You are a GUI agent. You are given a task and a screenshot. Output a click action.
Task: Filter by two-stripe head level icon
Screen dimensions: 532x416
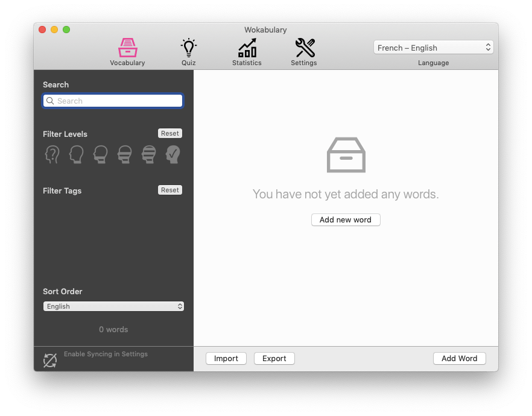pos(125,154)
